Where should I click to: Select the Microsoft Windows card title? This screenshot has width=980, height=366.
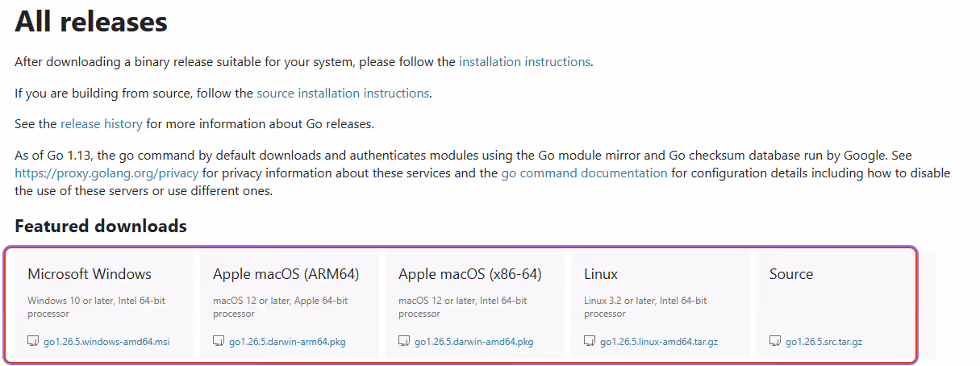(90, 274)
